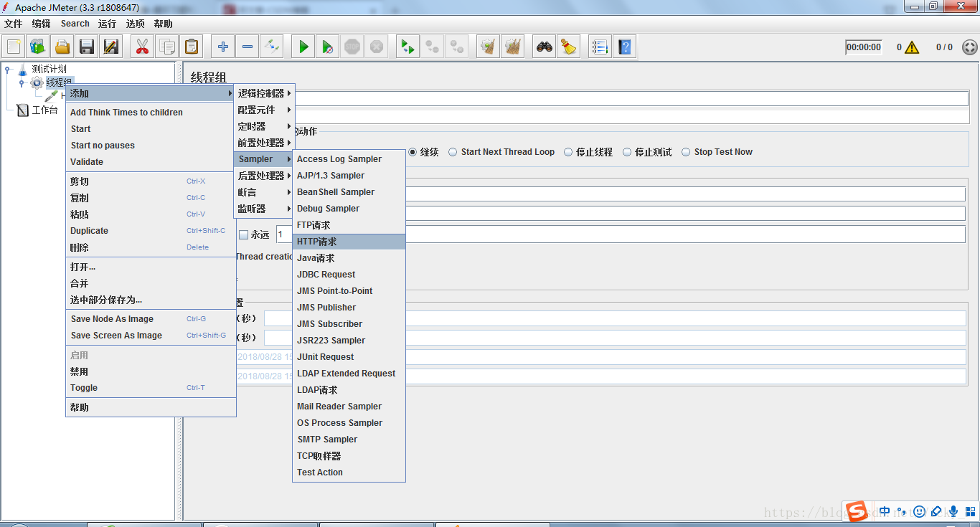Collapse the 测试计划 tree node toggle
This screenshot has height=527, width=980.
(x=8, y=70)
